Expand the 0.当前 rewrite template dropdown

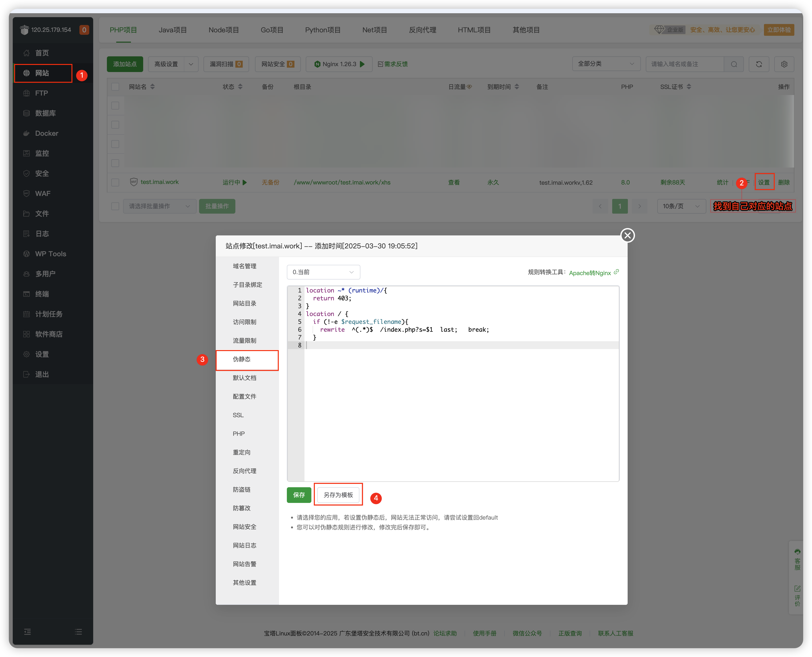tap(323, 272)
